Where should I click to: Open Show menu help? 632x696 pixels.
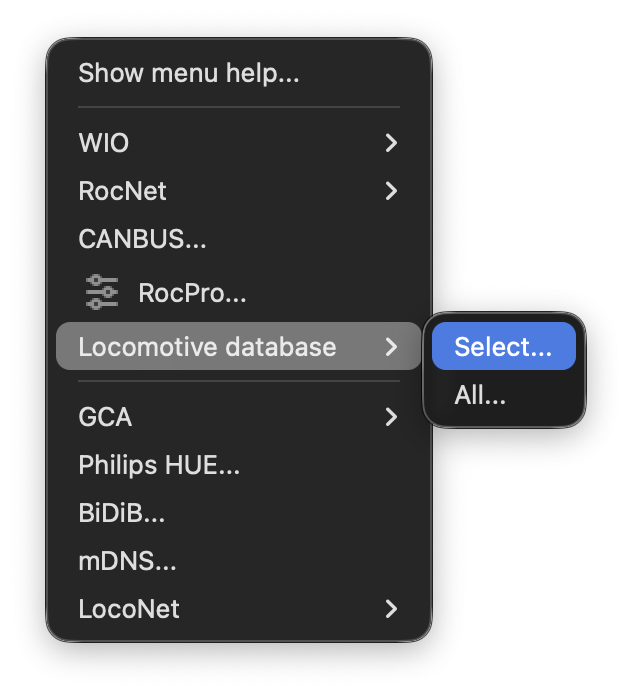pos(189,73)
